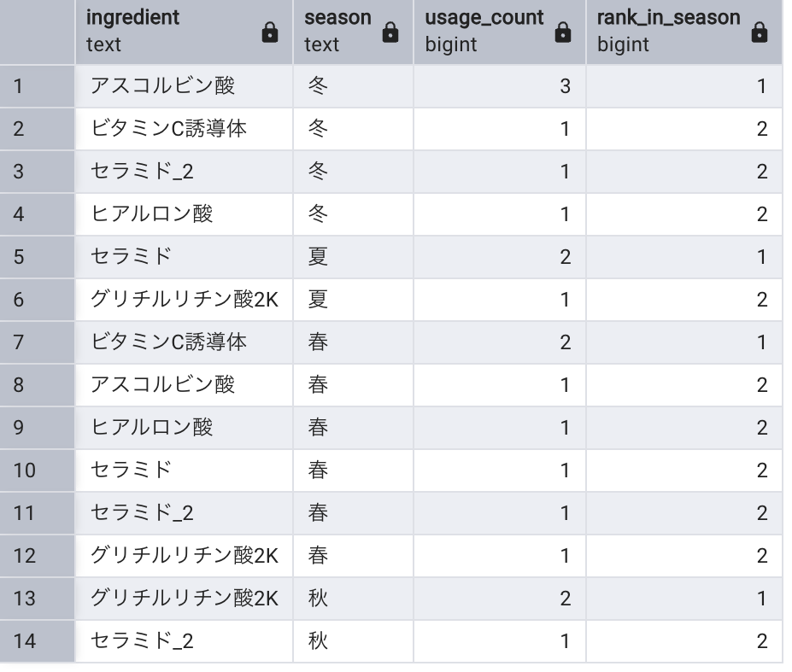This screenshot has height=672, width=792.
Task: Click the 秋 season cell in row 14
Action: pyautogui.click(x=353, y=641)
